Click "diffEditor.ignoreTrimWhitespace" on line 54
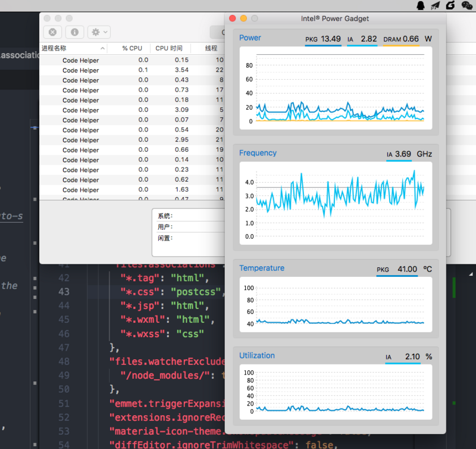 pos(202,445)
